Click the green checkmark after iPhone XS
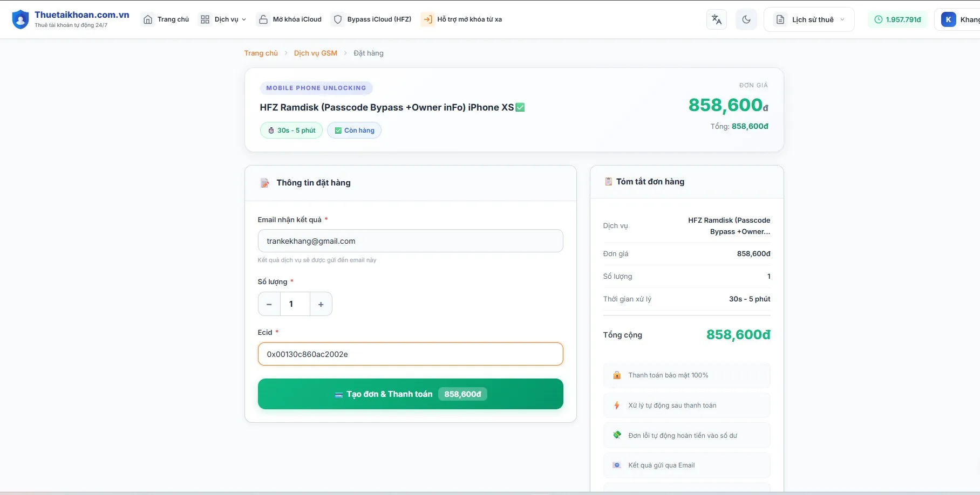980x495 pixels. coord(520,107)
